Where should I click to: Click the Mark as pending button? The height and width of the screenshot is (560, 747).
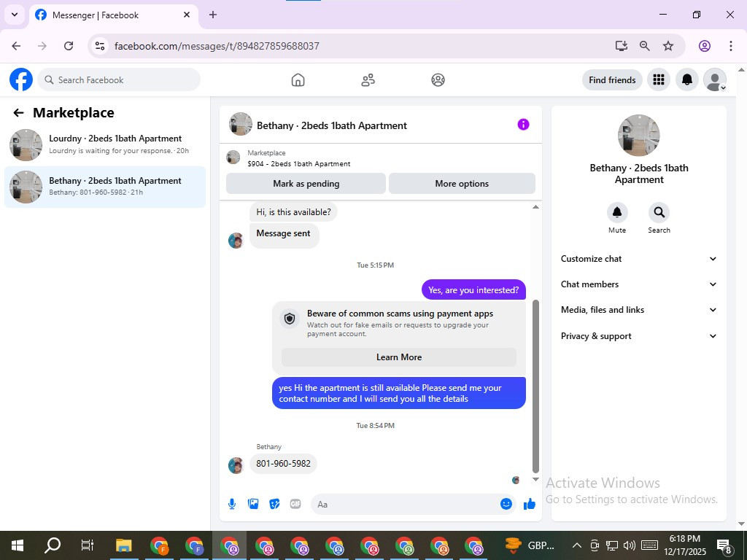pos(306,183)
